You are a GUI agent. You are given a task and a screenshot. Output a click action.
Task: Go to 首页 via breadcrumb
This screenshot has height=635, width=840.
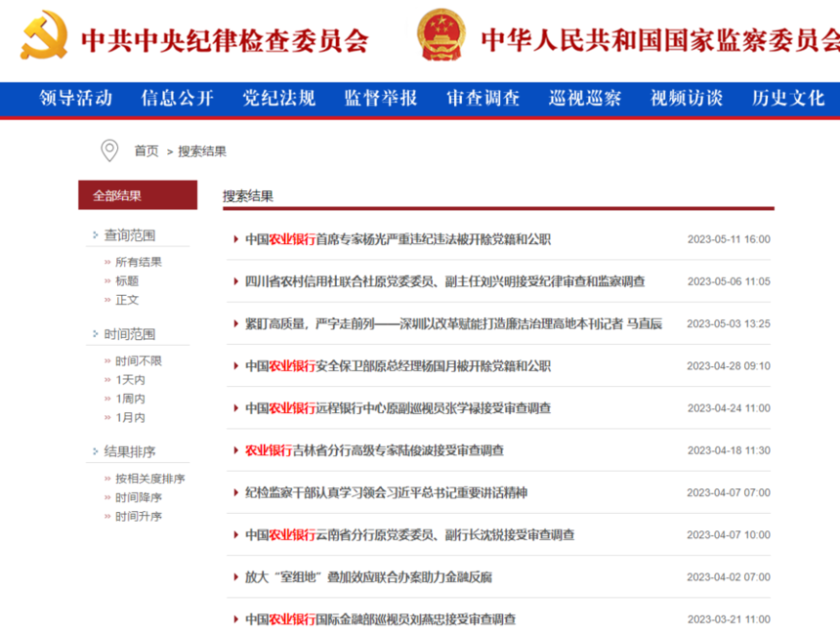pyautogui.click(x=147, y=151)
